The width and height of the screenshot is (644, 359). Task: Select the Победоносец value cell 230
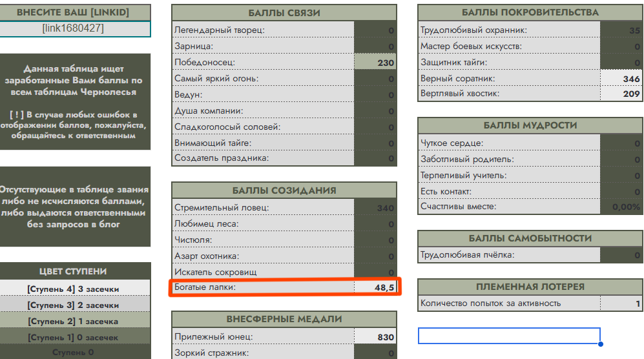click(375, 63)
